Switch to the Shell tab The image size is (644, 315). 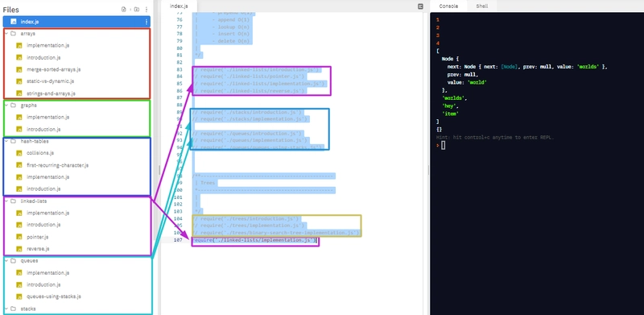tap(482, 6)
